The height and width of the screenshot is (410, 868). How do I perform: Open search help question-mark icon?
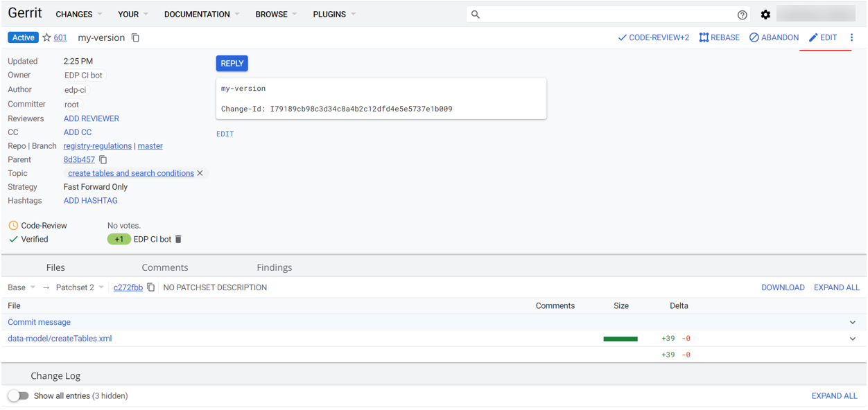point(742,15)
